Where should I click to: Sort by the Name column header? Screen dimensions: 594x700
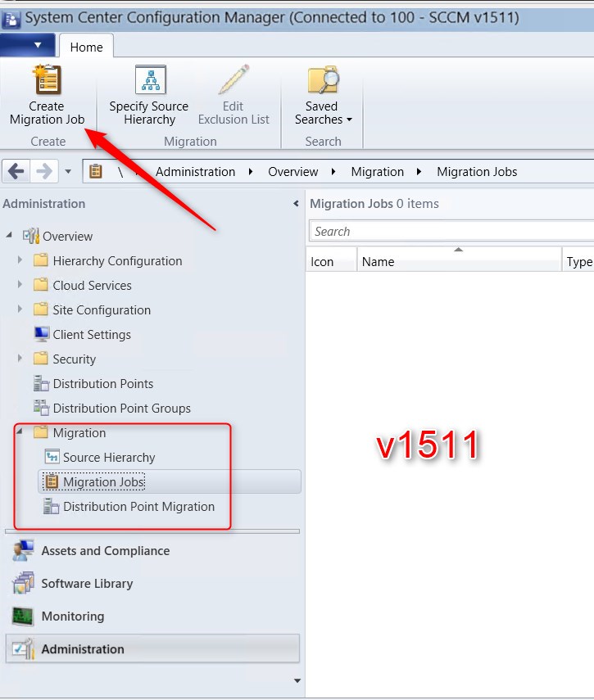[459, 260]
